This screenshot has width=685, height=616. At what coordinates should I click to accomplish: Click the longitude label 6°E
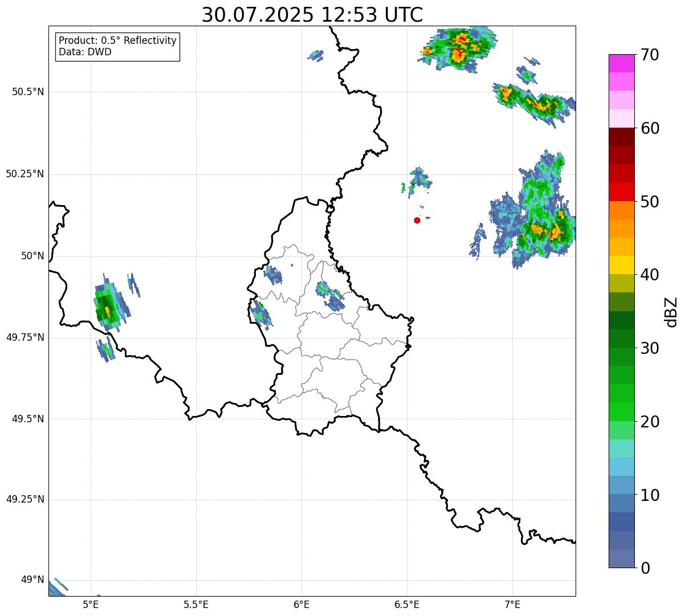point(301,605)
